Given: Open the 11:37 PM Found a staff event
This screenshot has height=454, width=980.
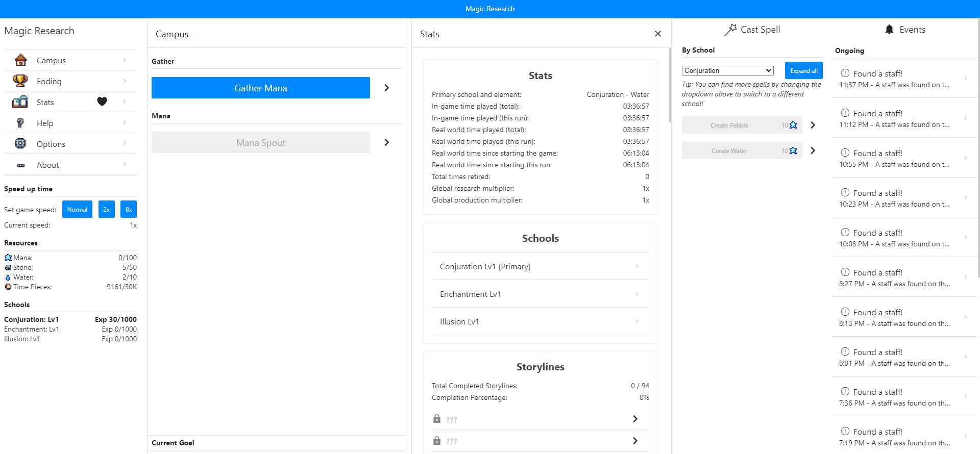Looking at the screenshot, I should tap(903, 79).
